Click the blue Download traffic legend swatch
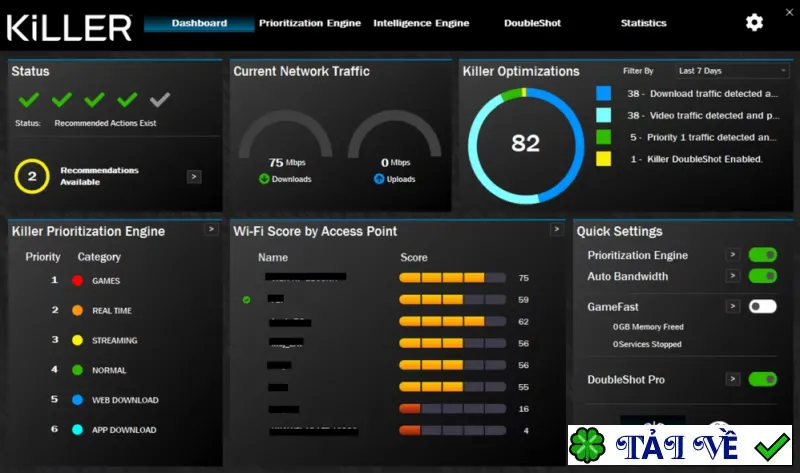This screenshot has height=473, width=800. pos(604,93)
